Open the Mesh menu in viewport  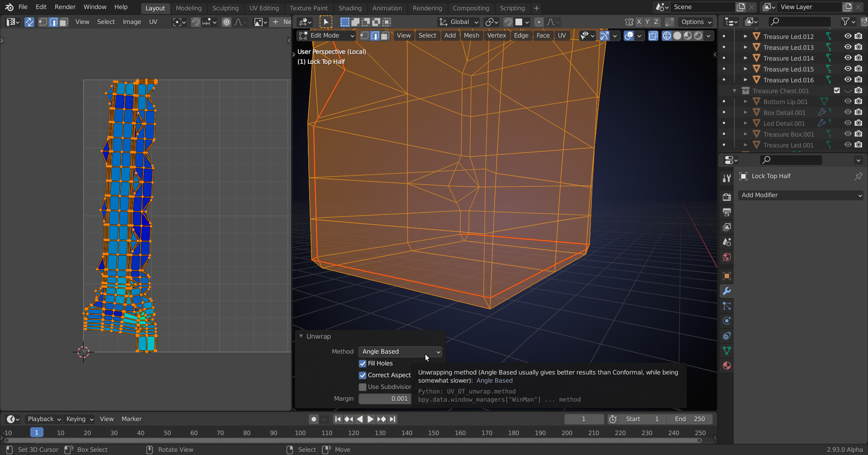coord(471,36)
